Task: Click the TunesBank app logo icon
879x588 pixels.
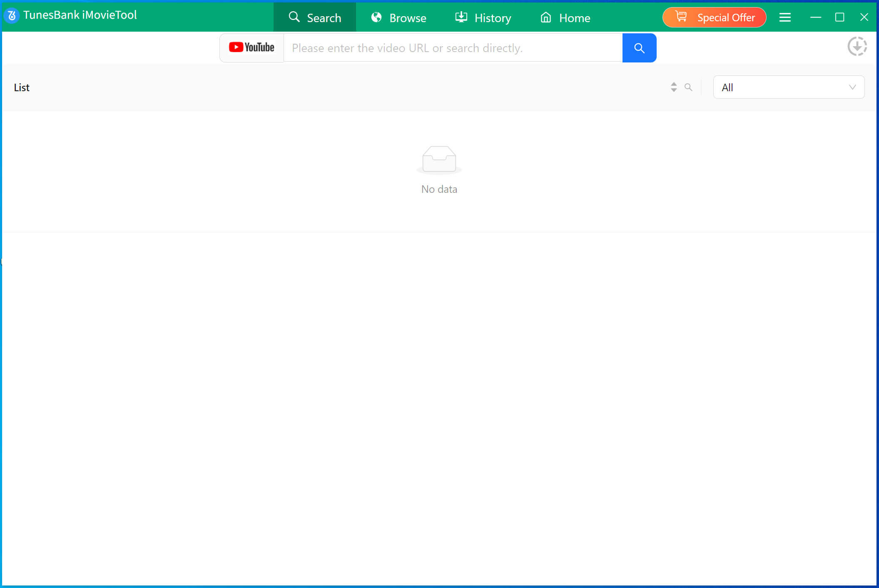Action: [x=12, y=15]
